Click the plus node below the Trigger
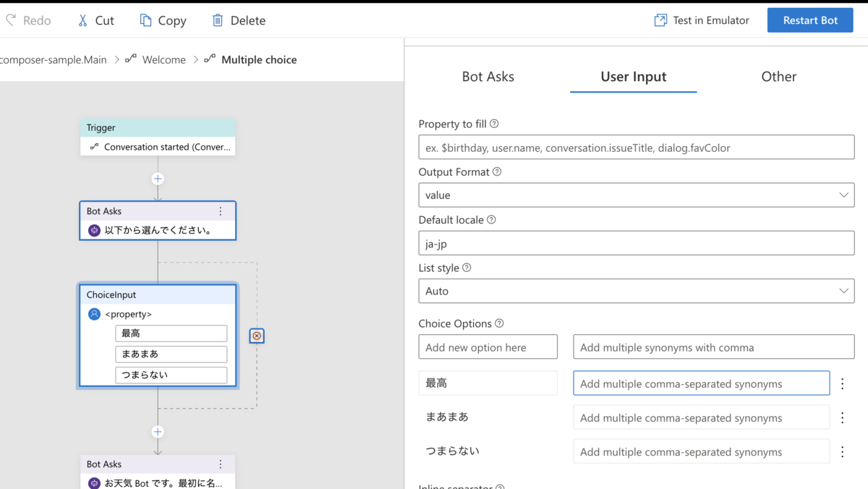 click(x=158, y=179)
